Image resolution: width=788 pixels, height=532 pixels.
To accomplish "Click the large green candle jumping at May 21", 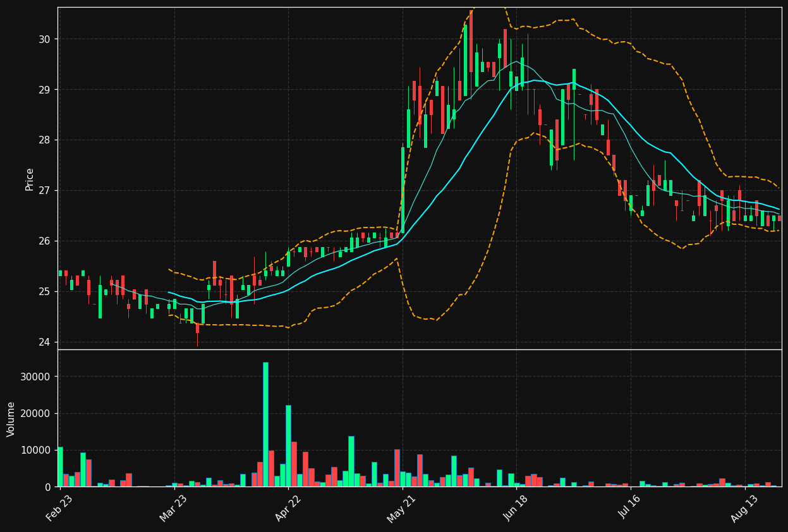I will (403, 190).
